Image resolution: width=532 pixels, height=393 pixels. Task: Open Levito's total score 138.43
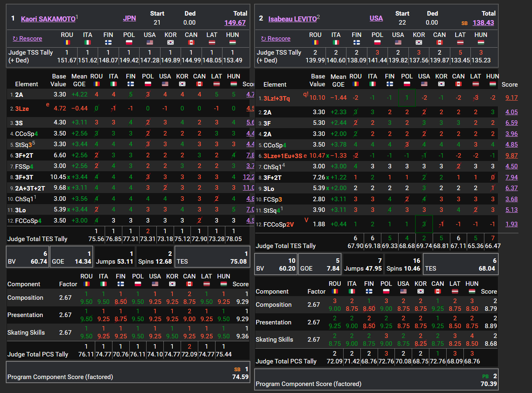click(x=483, y=23)
